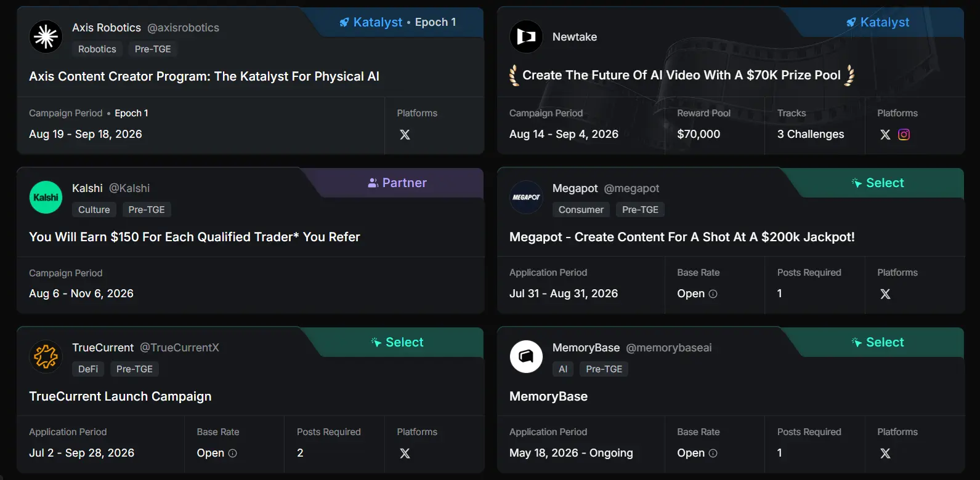
Task: Click the info icon beside MemoryBase Base Rate
Action: (x=713, y=454)
